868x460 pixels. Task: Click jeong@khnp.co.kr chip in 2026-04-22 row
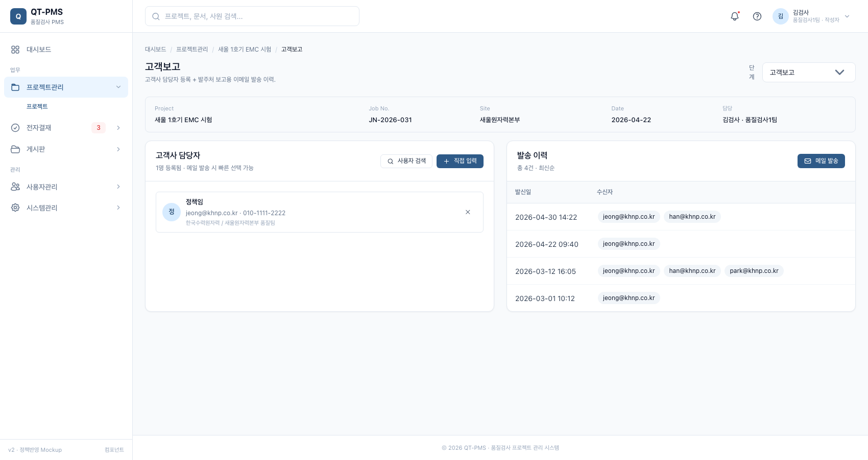pos(629,244)
